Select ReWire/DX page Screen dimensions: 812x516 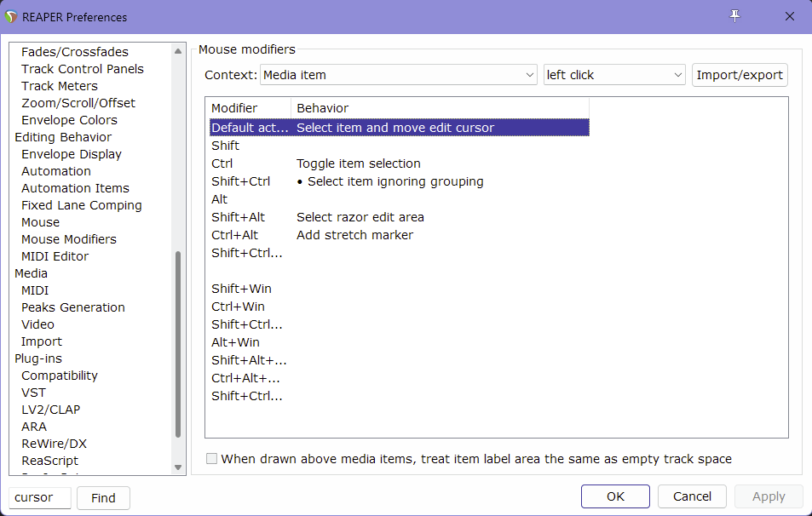(x=54, y=444)
